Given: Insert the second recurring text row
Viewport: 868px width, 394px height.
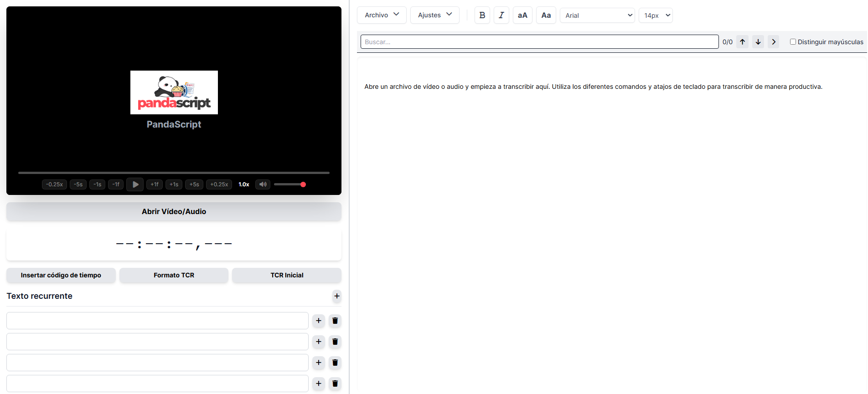Looking at the screenshot, I should 318,342.
